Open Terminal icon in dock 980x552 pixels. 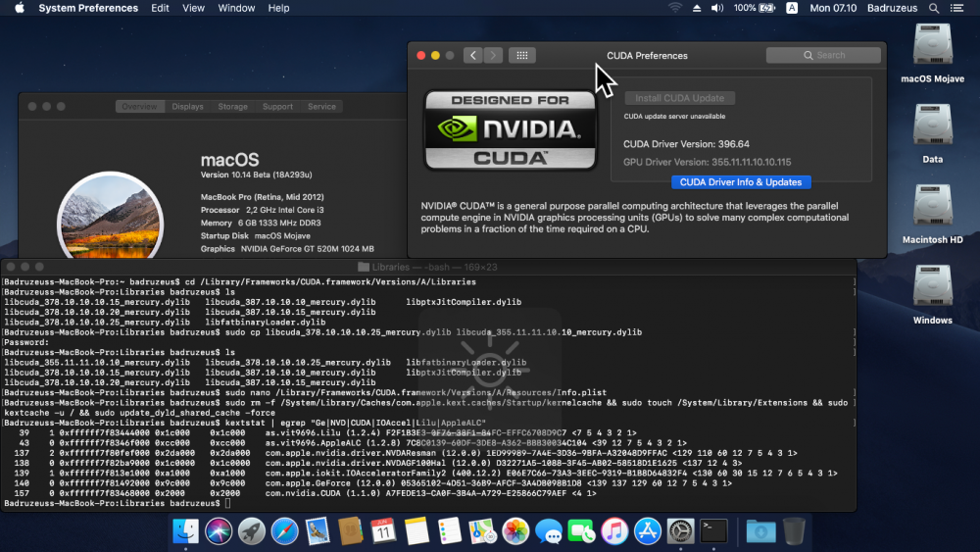[x=713, y=531]
